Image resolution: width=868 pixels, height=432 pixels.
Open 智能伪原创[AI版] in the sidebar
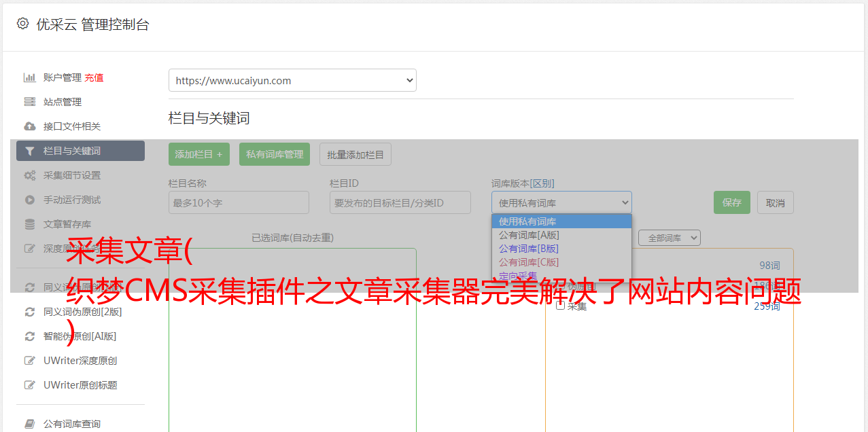(80, 336)
